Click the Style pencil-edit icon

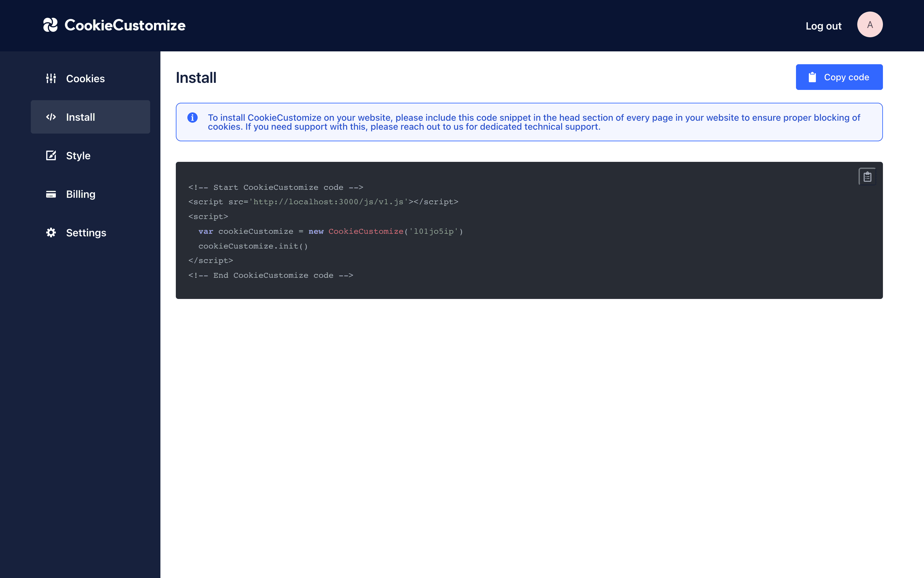tap(51, 156)
